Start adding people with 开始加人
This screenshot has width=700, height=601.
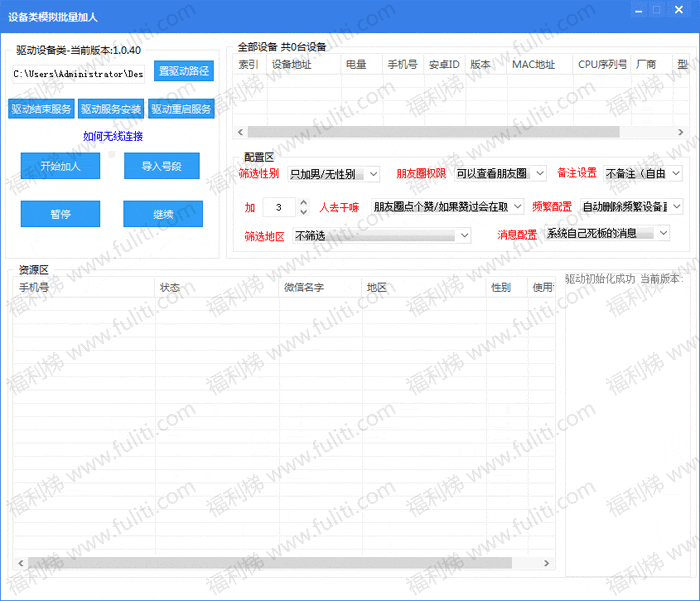[x=60, y=166]
